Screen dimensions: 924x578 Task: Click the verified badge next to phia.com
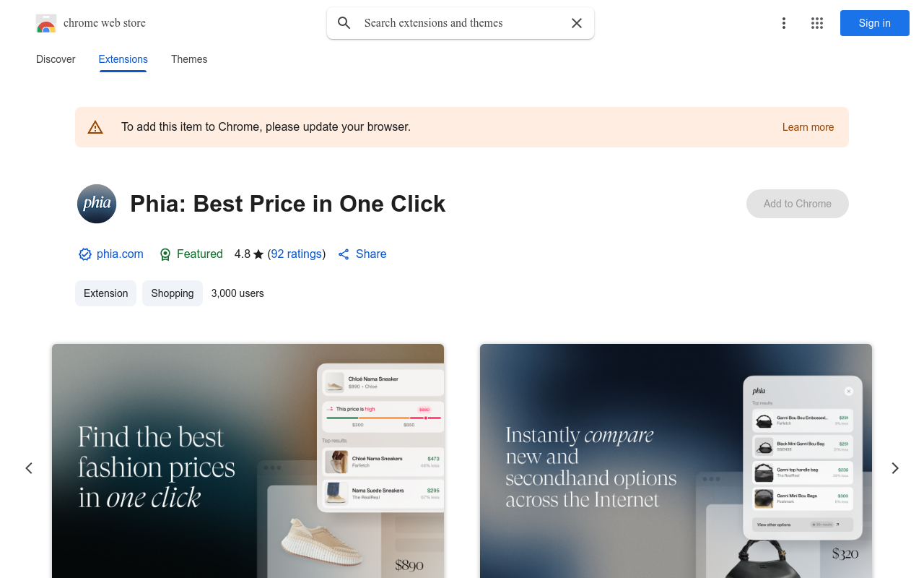85,254
